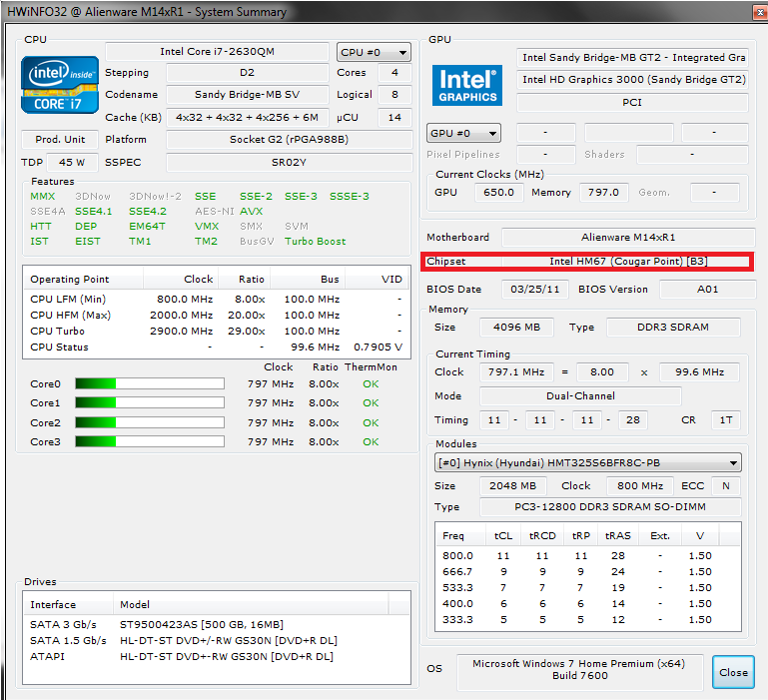Click the Intel Core i7 logo
Screen dimensions: 768x700
pyautogui.click(x=60, y=85)
